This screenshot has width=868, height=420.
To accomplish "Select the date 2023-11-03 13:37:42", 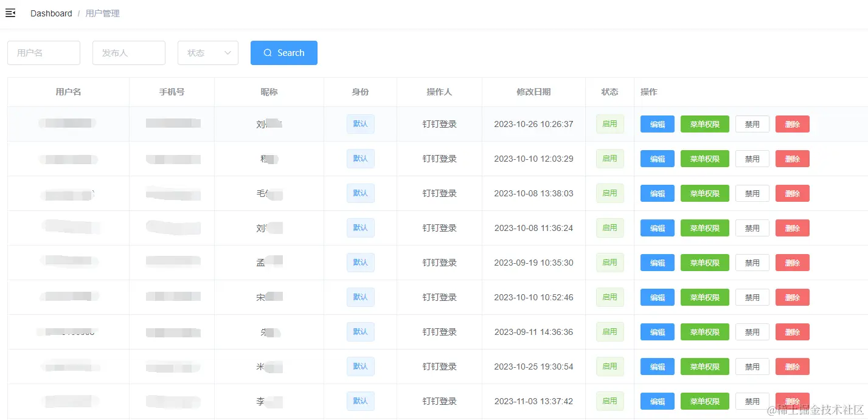I will (533, 401).
